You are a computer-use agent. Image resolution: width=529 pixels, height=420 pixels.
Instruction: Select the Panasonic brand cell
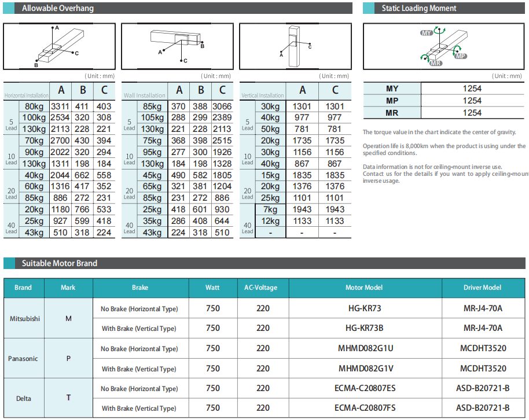click(23, 358)
